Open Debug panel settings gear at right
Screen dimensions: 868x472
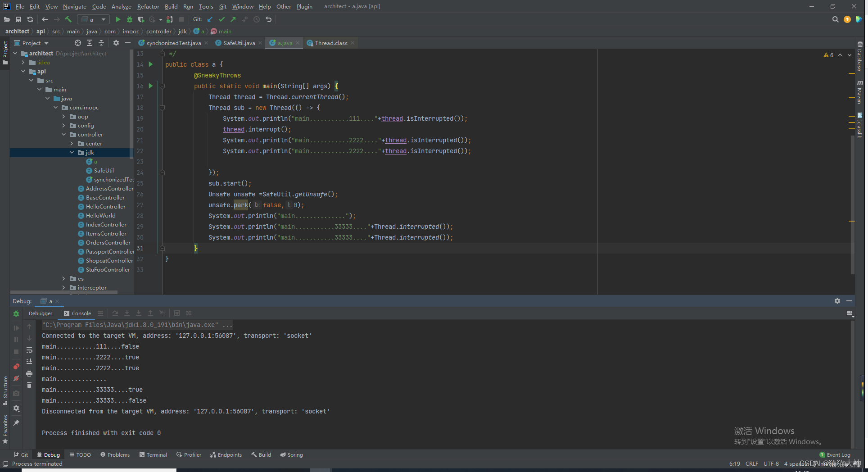(x=837, y=301)
